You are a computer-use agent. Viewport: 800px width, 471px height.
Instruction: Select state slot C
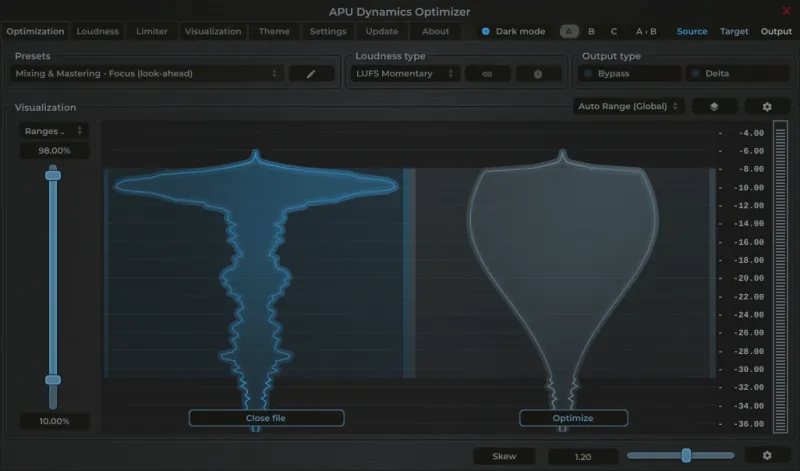click(614, 31)
